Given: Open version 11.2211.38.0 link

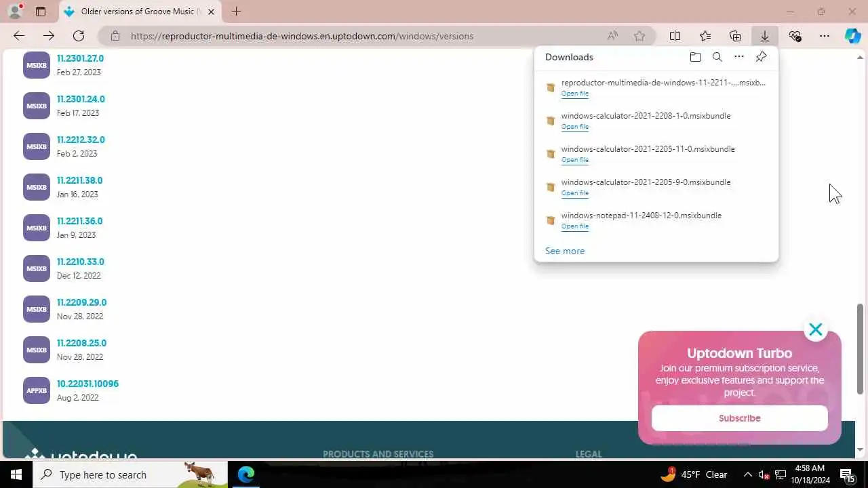Looking at the screenshot, I should (79, 180).
